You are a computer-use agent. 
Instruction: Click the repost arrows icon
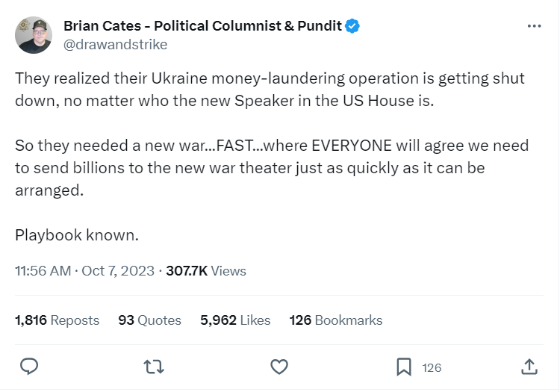pos(154,367)
